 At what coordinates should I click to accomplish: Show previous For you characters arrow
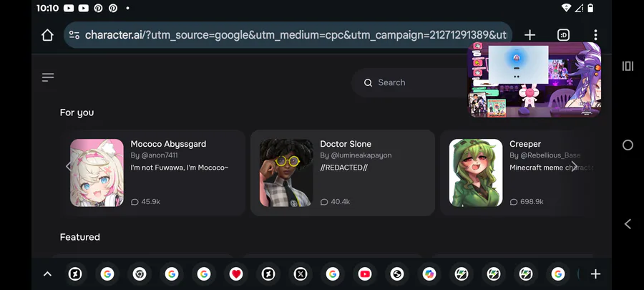pos(69,166)
